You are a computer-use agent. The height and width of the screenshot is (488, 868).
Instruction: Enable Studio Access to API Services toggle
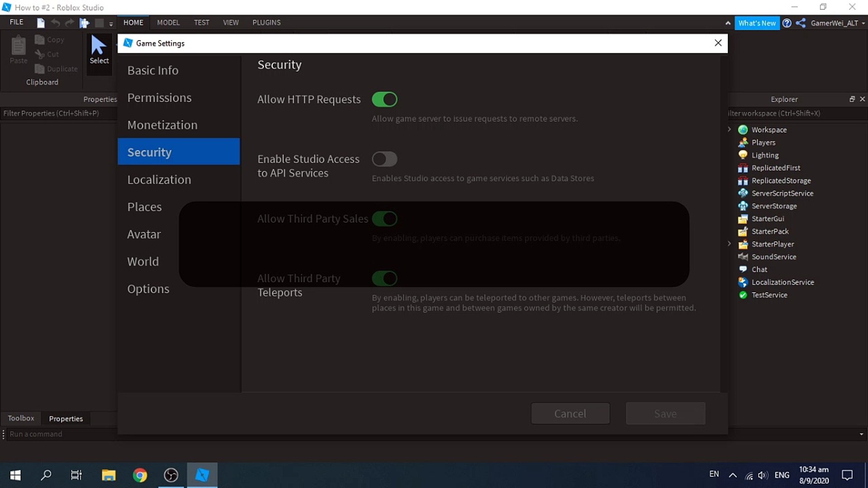pos(384,159)
